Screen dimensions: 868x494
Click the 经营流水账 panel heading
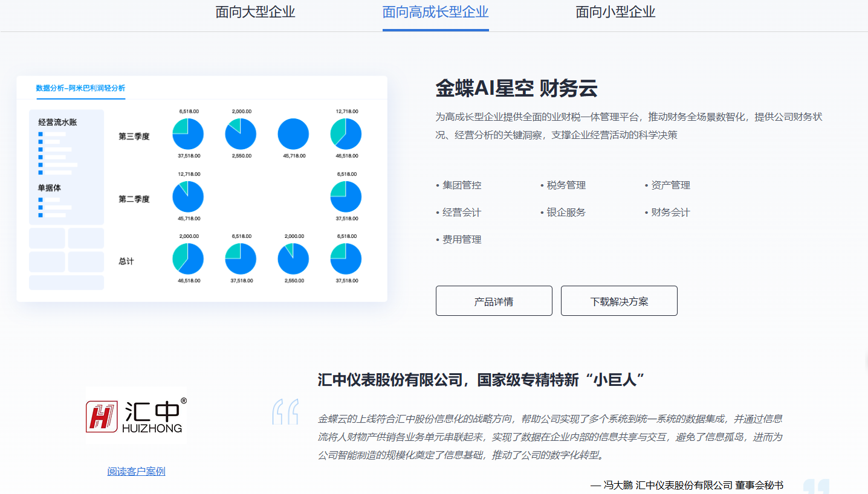click(57, 123)
